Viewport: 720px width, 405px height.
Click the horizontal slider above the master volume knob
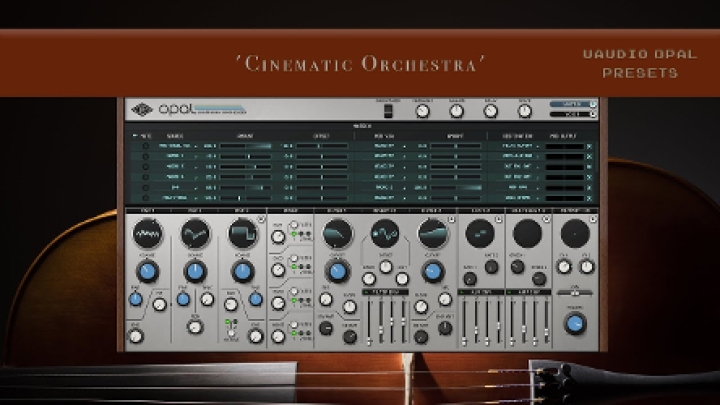[x=575, y=292]
